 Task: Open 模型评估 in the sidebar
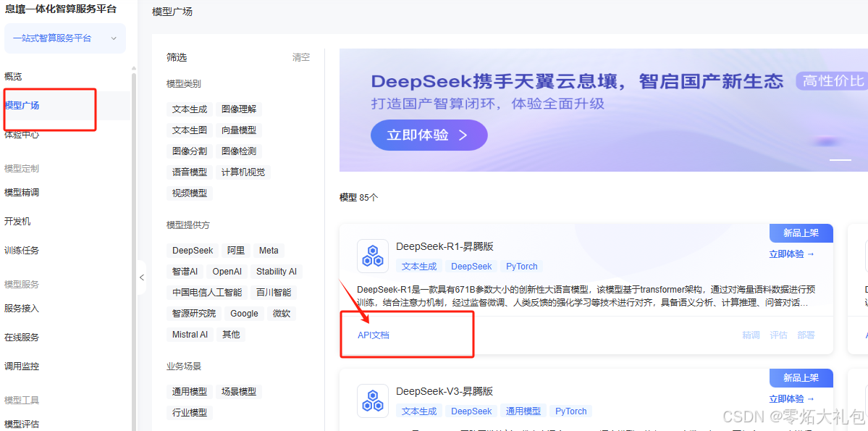click(22, 424)
